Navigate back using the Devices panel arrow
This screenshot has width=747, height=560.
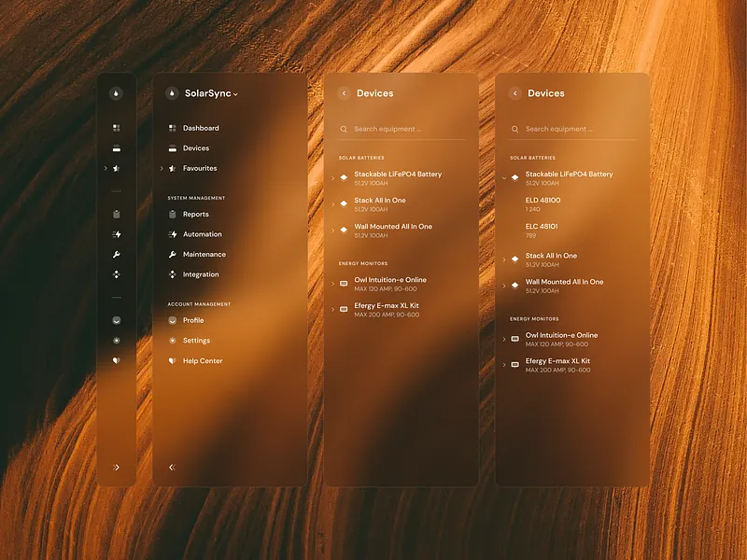tap(343, 93)
